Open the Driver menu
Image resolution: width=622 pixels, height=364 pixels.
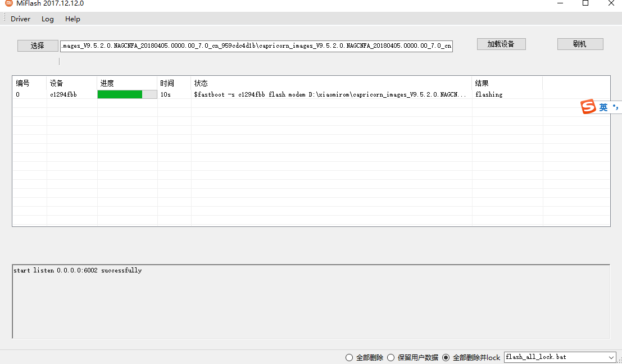(21, 19)
